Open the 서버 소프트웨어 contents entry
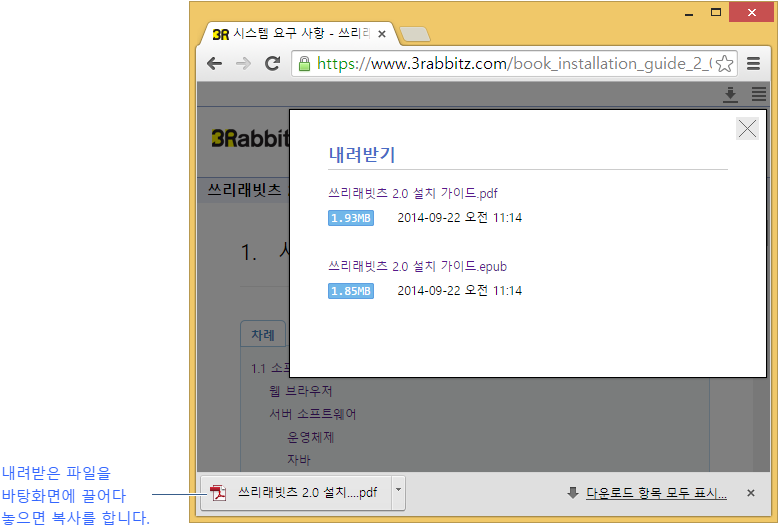 pyautogui.click(x=312, y=414)
